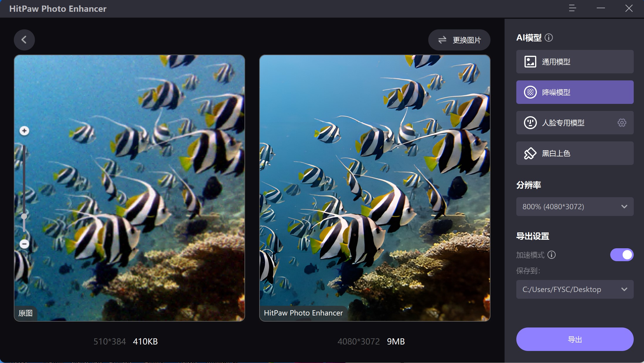
Task: Click the zoom in plus icon
Action: click(24, 131)
